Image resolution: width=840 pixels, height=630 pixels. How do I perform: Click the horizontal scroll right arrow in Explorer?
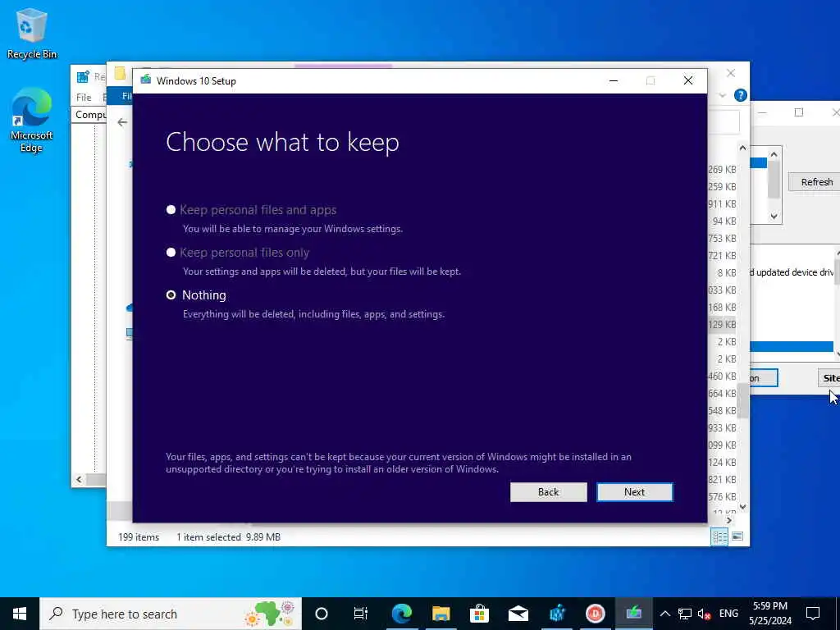pos(729,519)
